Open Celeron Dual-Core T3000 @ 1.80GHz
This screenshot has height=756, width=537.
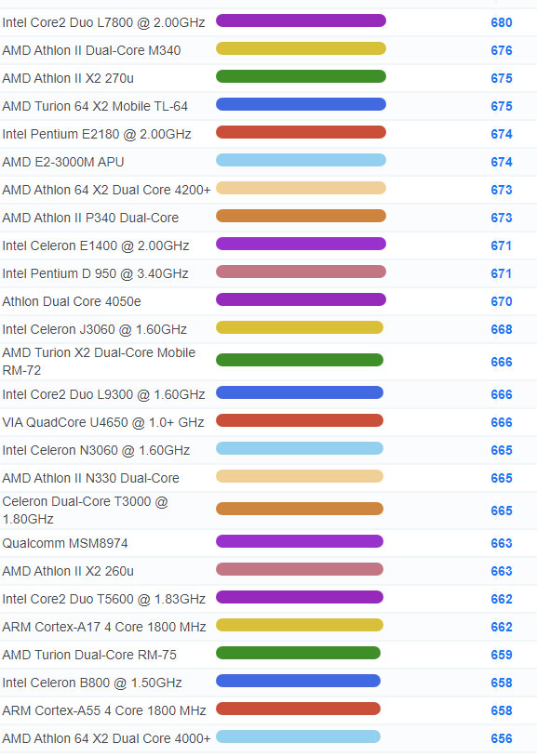[86, 511]
